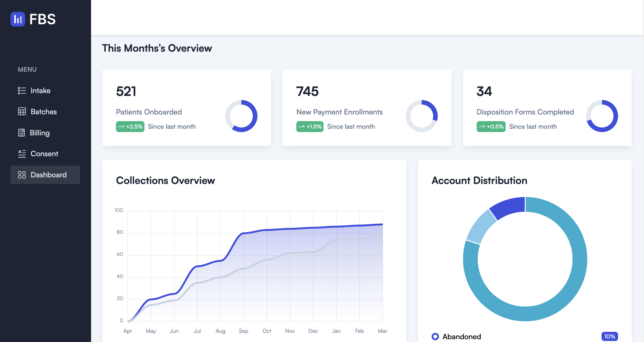
Task: Click the Billing document icon
Action: coord(21,133)
